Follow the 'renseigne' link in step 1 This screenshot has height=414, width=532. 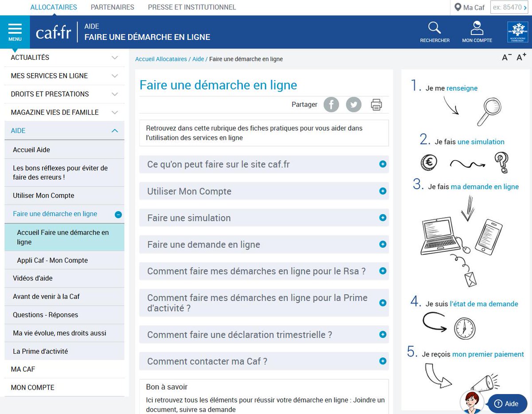462,88
